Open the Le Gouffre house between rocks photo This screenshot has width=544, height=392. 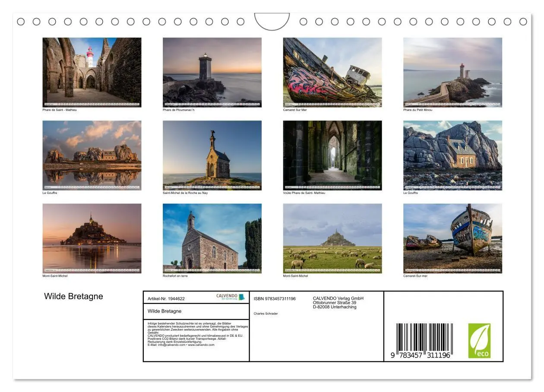click(x=453, y=155)
